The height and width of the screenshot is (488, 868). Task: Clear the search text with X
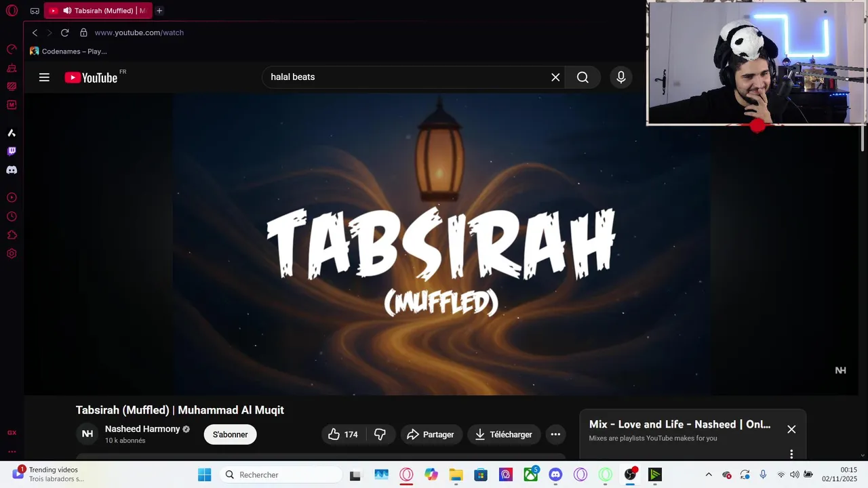coord(555,77)
